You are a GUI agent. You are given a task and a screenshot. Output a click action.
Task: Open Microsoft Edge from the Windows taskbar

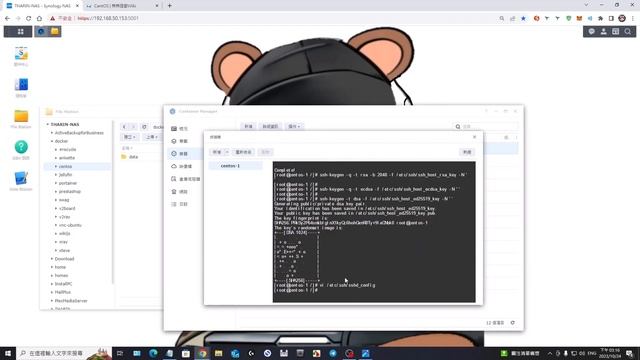pyautogui.click(x=153, y=353)
